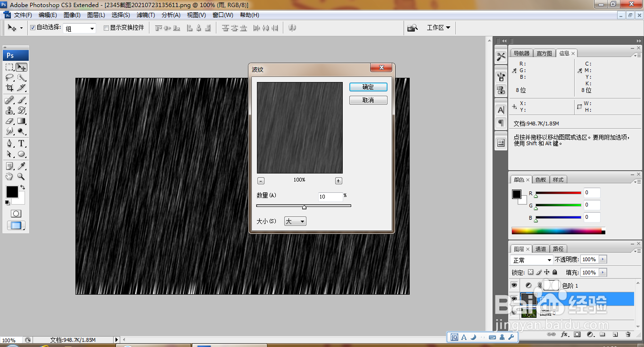Toggle lock transparent pixels icon
Screen dimensions: 644x347
click(x=530, y=273)
